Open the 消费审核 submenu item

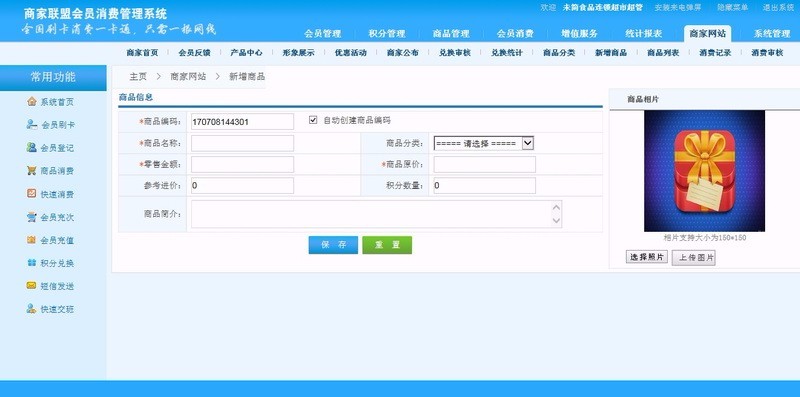pyautogui.click(x=767, y=53)
